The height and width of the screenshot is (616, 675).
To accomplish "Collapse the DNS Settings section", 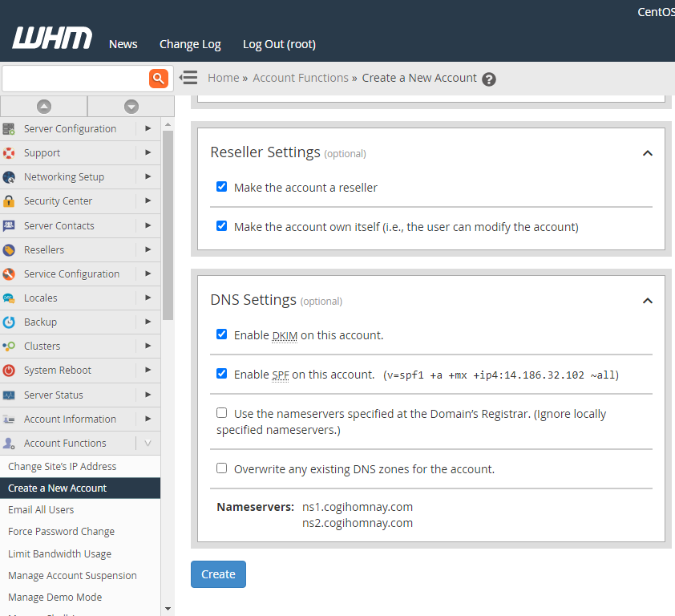I will 648,301.
